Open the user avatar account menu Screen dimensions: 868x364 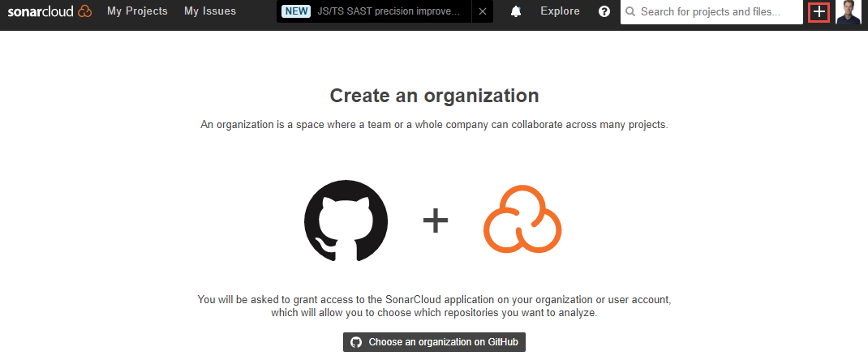849,12
